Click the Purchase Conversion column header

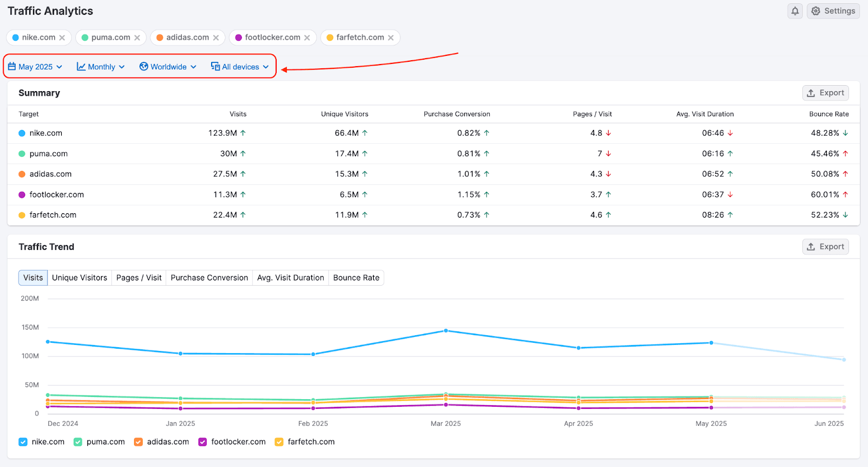coord(457,114)
